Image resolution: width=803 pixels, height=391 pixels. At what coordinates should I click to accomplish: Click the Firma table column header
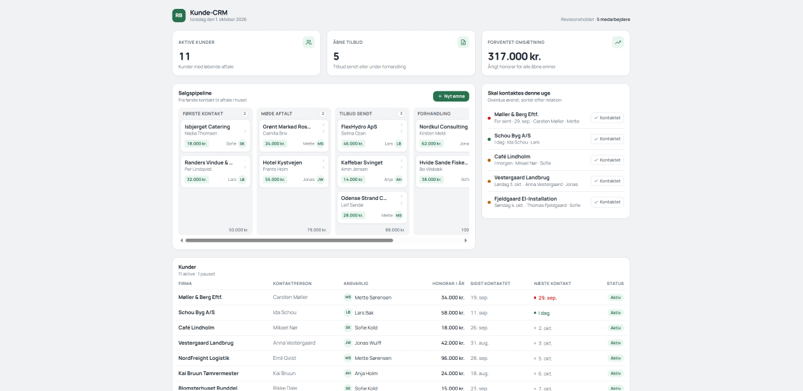point(185,283)
